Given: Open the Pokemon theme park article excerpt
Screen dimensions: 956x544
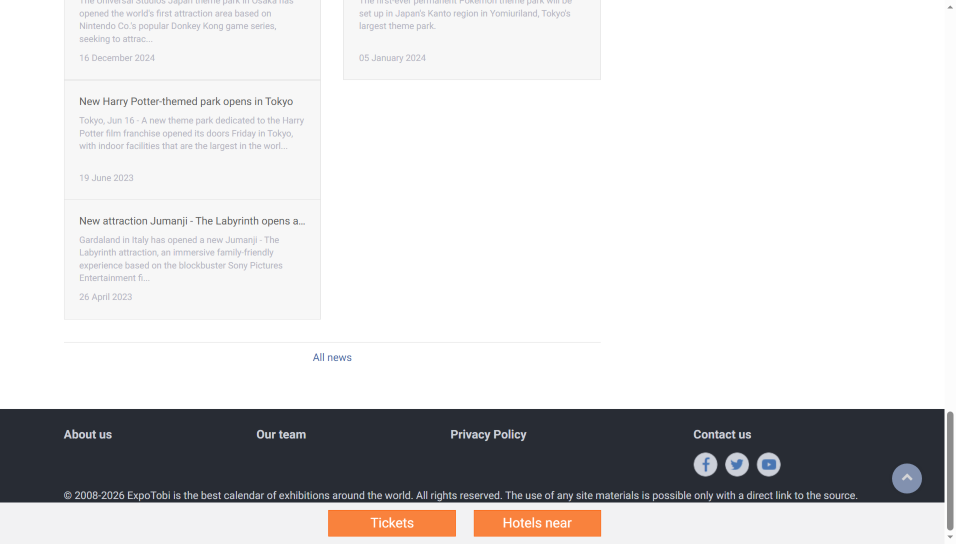Looking at the screenshot, I should pyautogui.click(x=465, y=14).
